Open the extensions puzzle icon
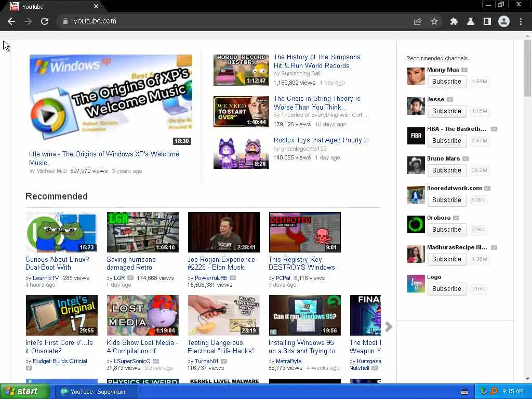532x399 pixels. [454, 21]
